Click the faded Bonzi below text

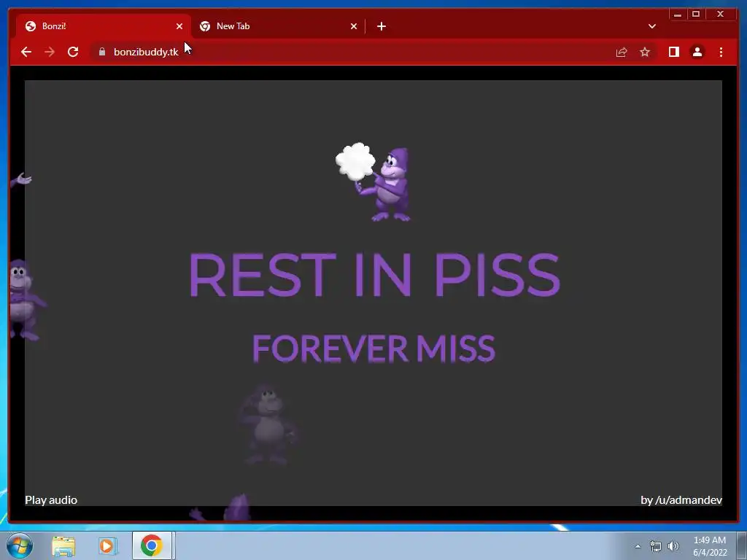tap(268, 425)
